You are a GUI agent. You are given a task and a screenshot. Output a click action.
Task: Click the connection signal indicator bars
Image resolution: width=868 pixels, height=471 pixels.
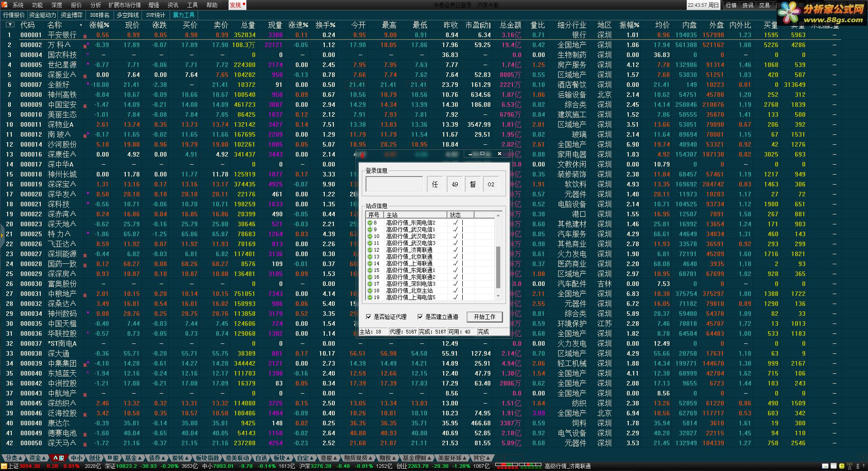(x=518, y=466)
